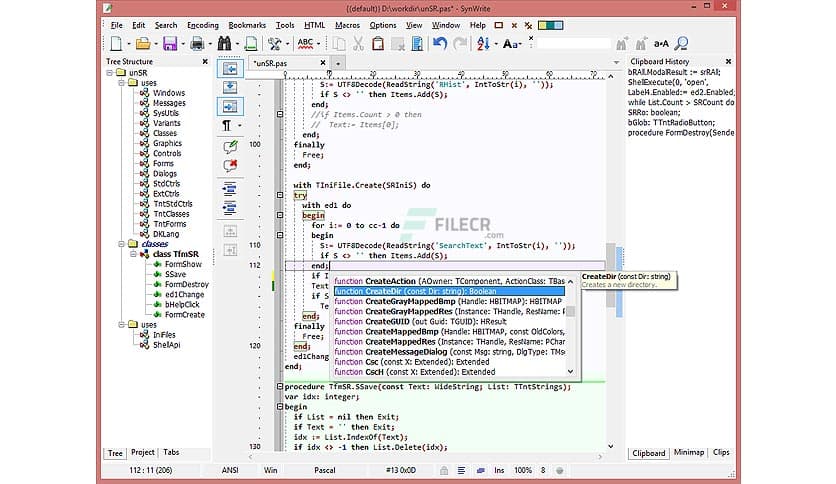The height and width of the screenshot is (484, 836).
Task: Open the File menu
Action: 116,25
